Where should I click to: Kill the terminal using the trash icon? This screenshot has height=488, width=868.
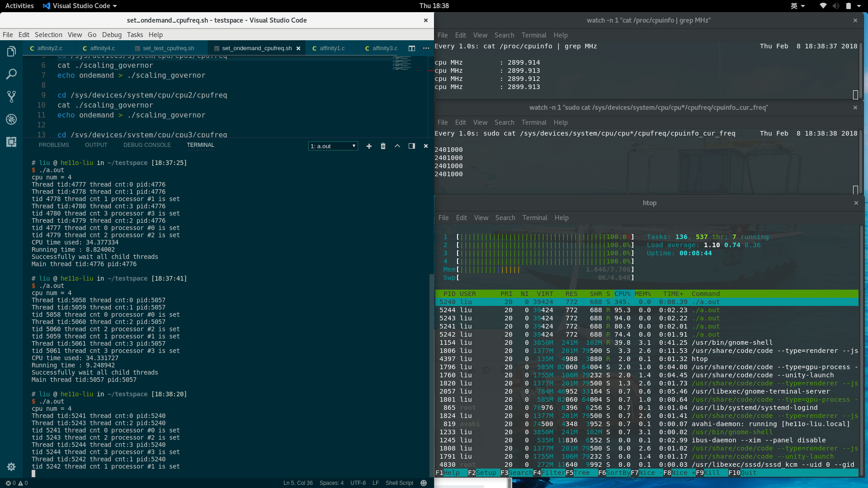click(x=383, y=145)
